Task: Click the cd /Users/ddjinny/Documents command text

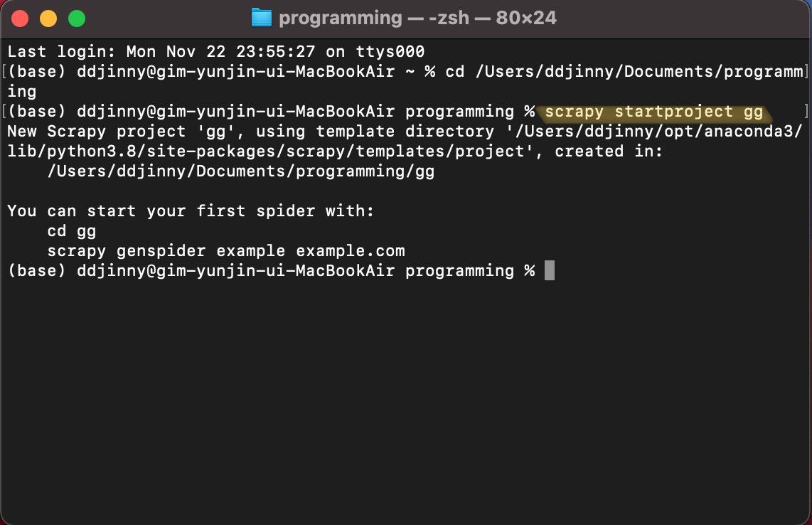Action: point(624,72)
